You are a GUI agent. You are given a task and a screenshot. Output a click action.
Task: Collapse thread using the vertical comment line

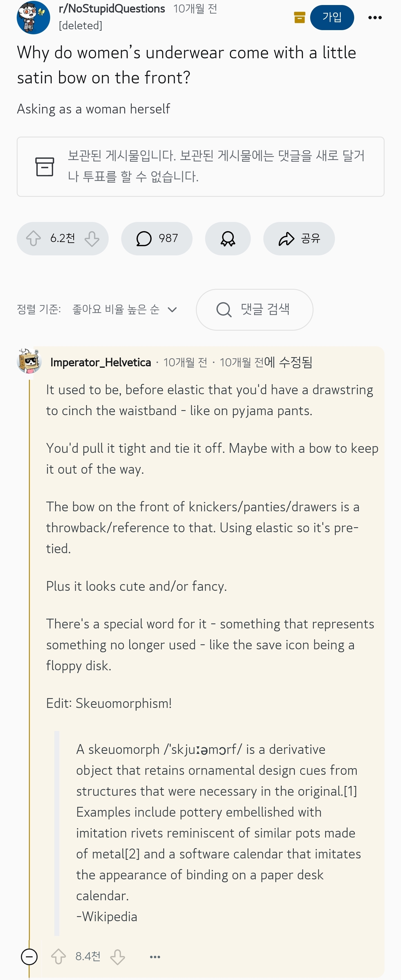(x=29, y=647)
